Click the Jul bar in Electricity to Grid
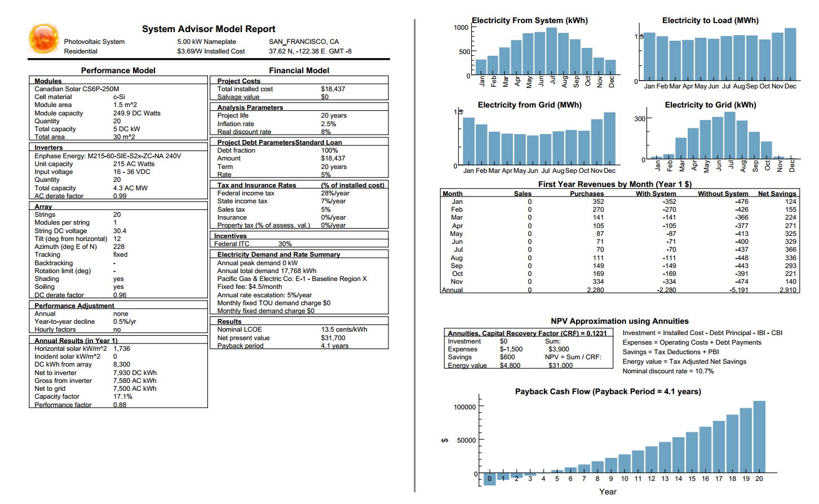Screen dimensions: 819x504 730,135
